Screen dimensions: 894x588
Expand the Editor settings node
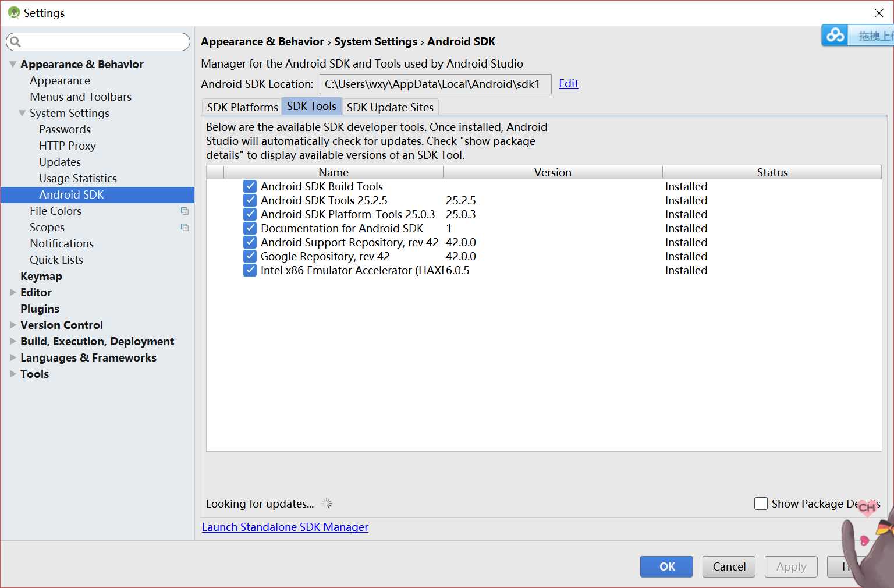tap(13, 292)
